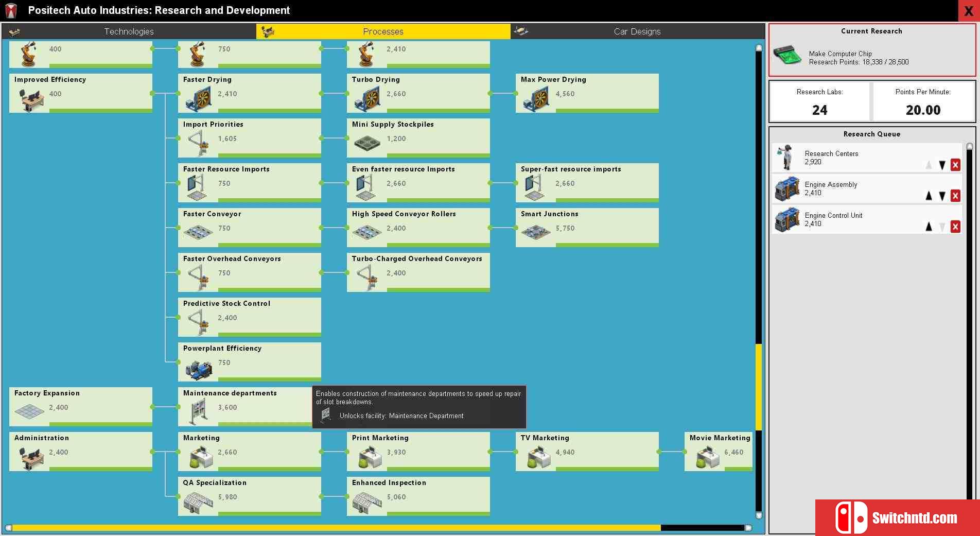Select the QA Specialization building icon
This screenshot has height=536, width=980.
tap(199, 503)
